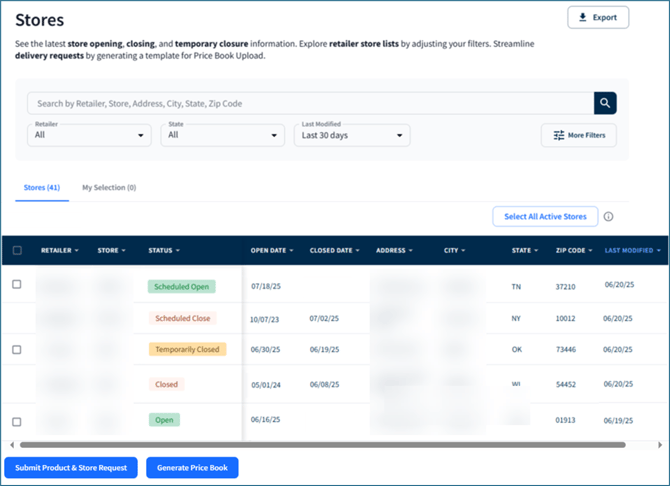Toggle the select-all checkbox in table header
The width and height of the screenshot is (670, 486).
[x=17, y=251]
